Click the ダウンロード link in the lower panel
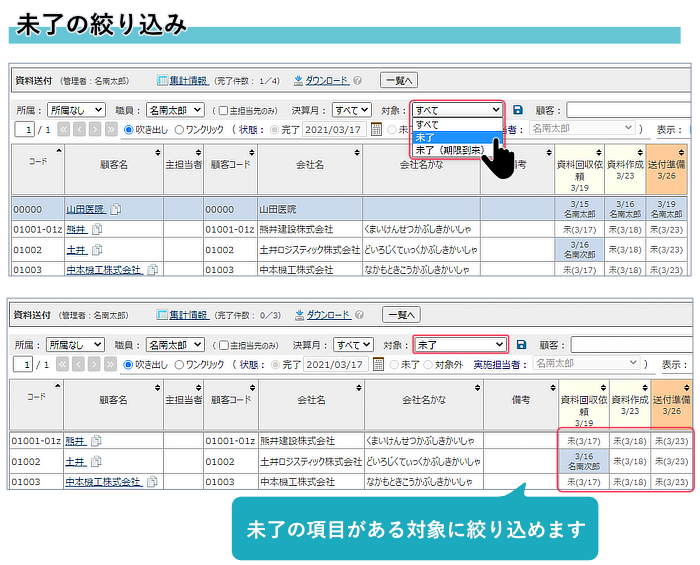 pos(327,314)
